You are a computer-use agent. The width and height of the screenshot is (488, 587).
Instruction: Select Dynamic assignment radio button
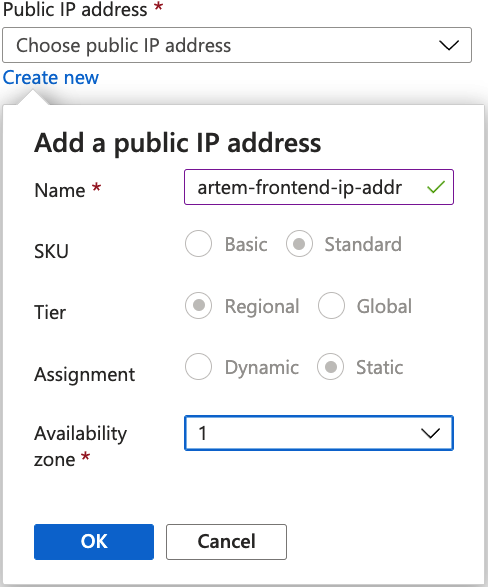[x=198, y=367]
